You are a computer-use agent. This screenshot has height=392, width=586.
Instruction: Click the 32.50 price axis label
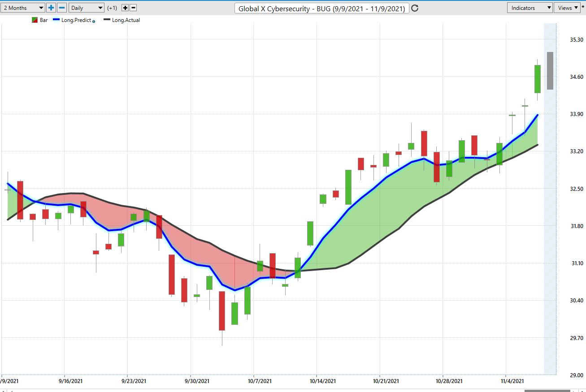coord(576,189)
